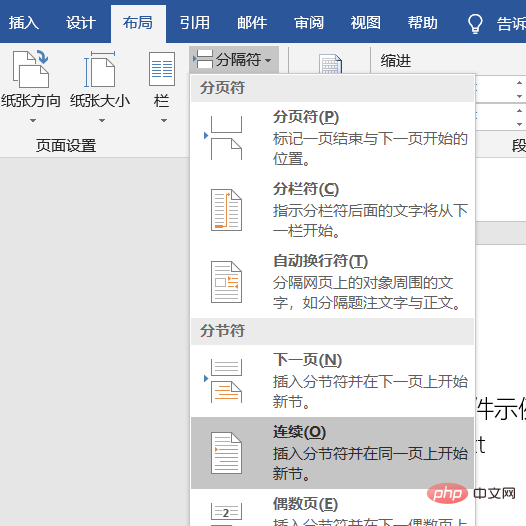The width and height of the screenshot is (526, 526).
Task: Expand the 纸张方向 dropdown arrow
Action: point(33,120)
